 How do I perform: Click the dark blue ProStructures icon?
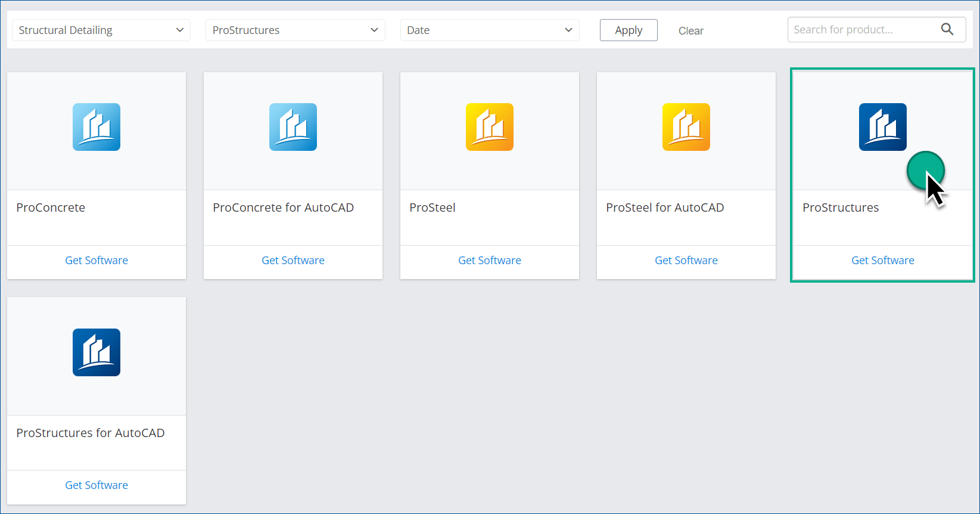pos(883,127)
